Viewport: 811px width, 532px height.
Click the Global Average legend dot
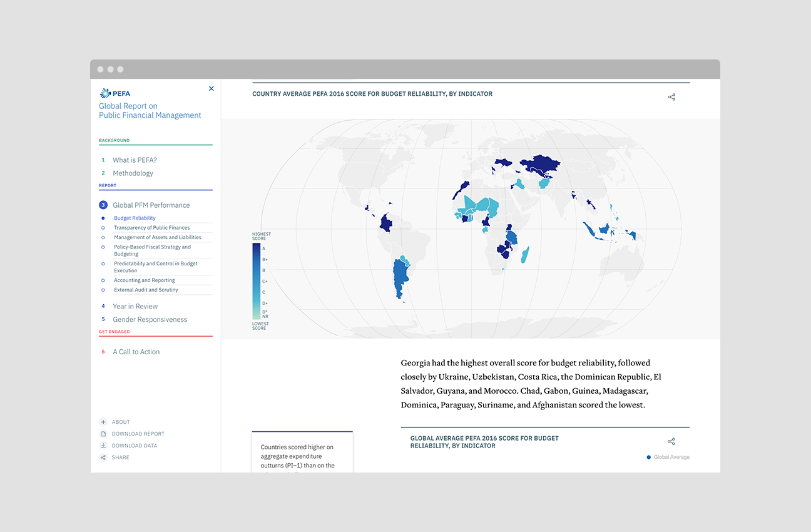coord(649,458)
